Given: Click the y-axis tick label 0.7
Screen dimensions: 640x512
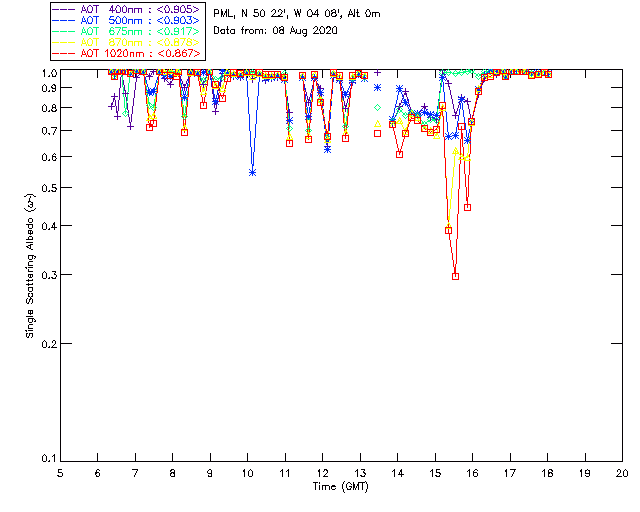Looking at the screenshot, I should (x=49, y=131).
